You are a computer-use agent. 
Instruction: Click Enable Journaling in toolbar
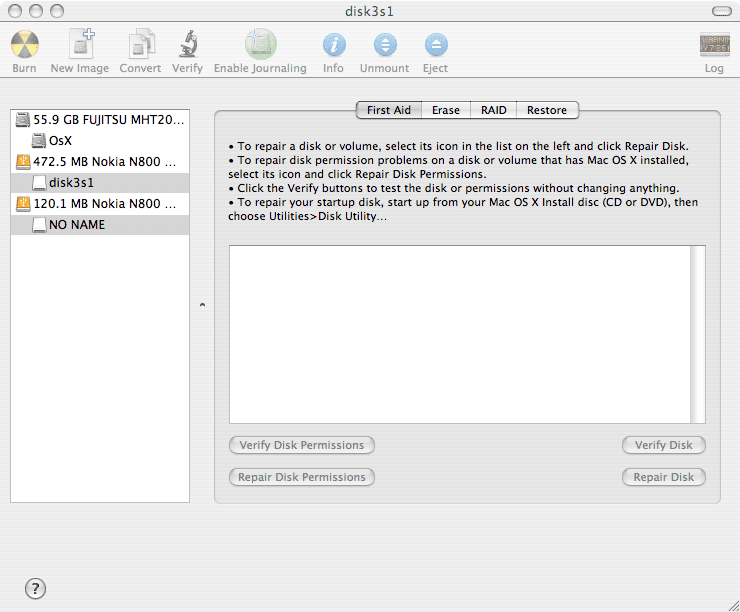261,44
